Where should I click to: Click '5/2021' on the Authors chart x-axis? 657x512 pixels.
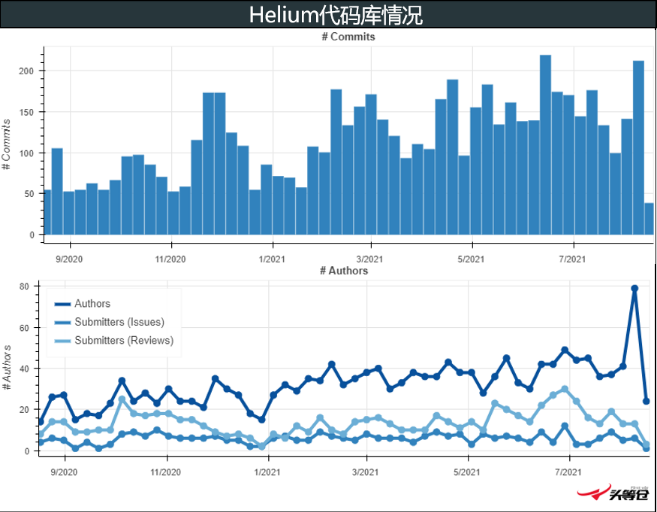[x=467, y=472]
